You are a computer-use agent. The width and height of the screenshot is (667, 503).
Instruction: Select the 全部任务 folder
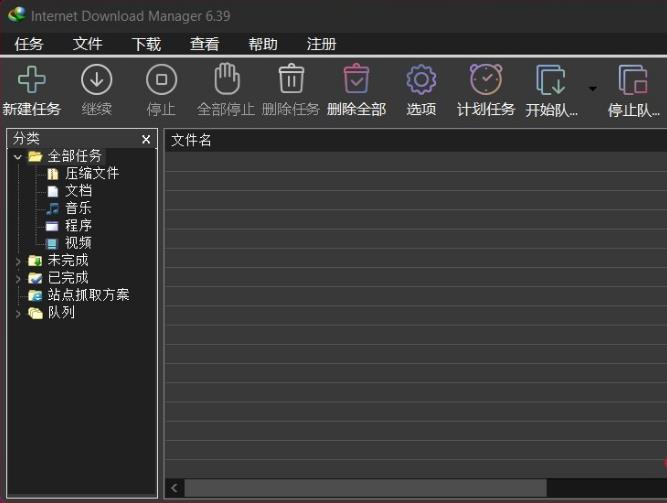(74, 156)
